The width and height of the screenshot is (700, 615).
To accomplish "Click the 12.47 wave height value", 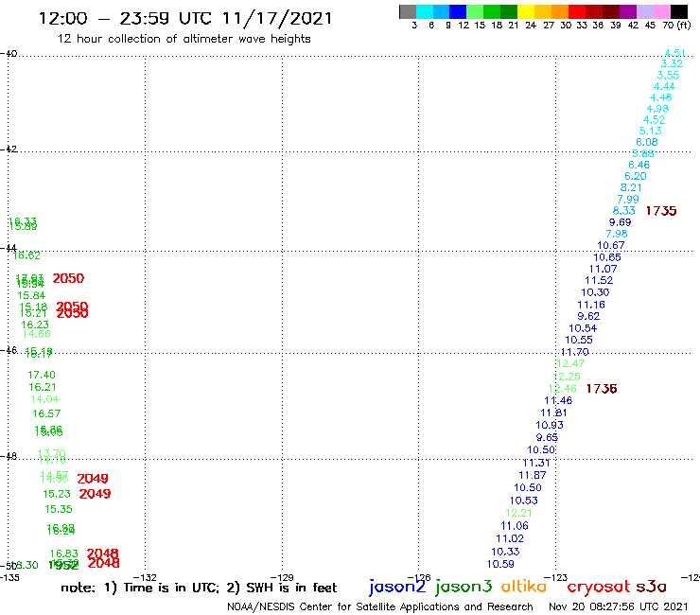I will [x=570, y=363].
